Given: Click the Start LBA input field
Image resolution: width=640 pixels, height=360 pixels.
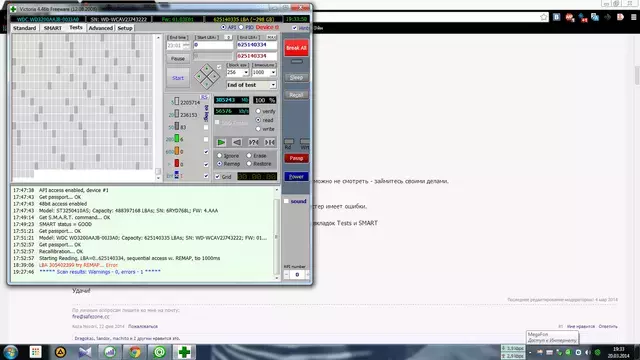Looking at the screenshot, I should pyautogui.click(x=213, y=45).
